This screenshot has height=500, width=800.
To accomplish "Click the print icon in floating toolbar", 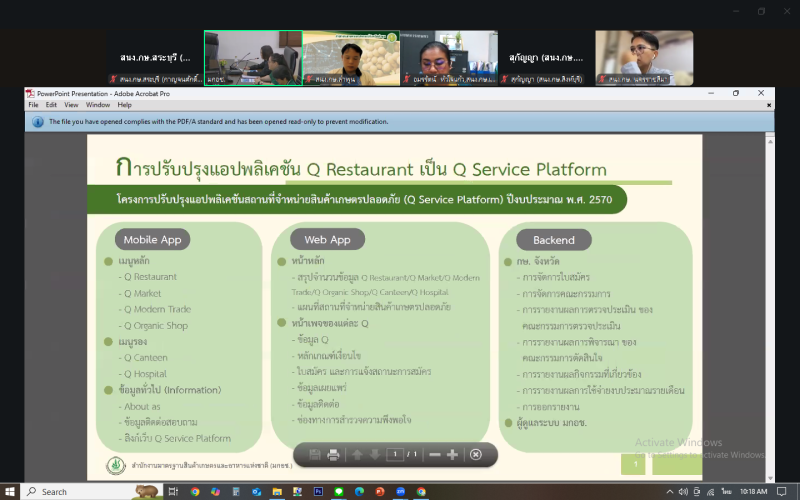I will [335, 455].
